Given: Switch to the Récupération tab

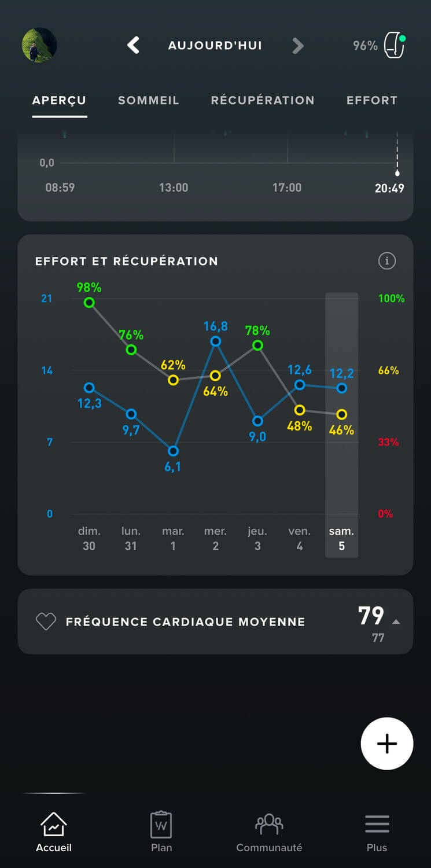Looking at the screenshot, I should pos(263,100).
